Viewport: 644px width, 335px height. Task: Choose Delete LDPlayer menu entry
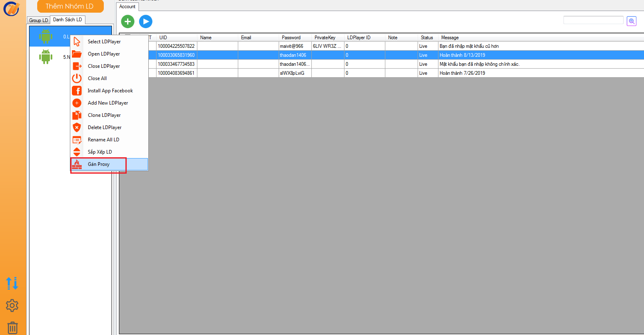click(110, 127)
